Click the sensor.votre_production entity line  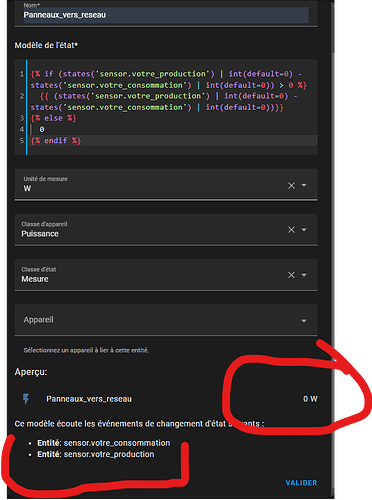[96, 454]
